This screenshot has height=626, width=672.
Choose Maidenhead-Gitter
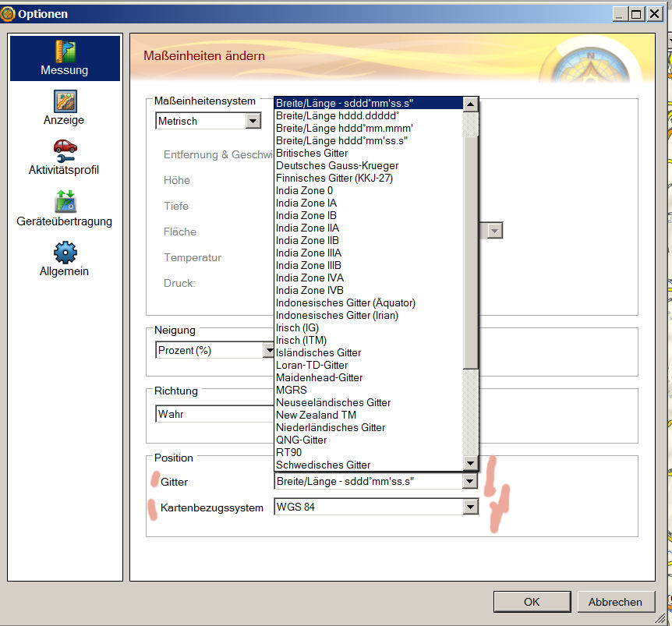point(369,377)
